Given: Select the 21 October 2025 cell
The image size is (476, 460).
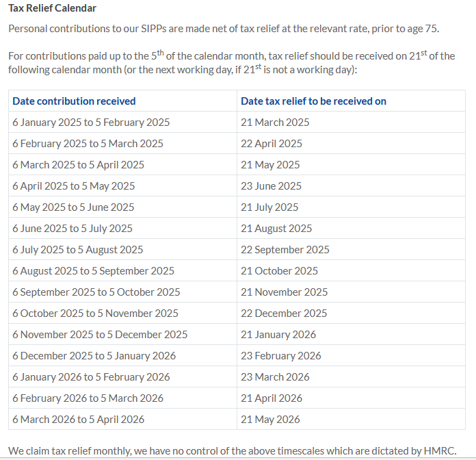Looking at the screenshot, I should tap(279, 270).
